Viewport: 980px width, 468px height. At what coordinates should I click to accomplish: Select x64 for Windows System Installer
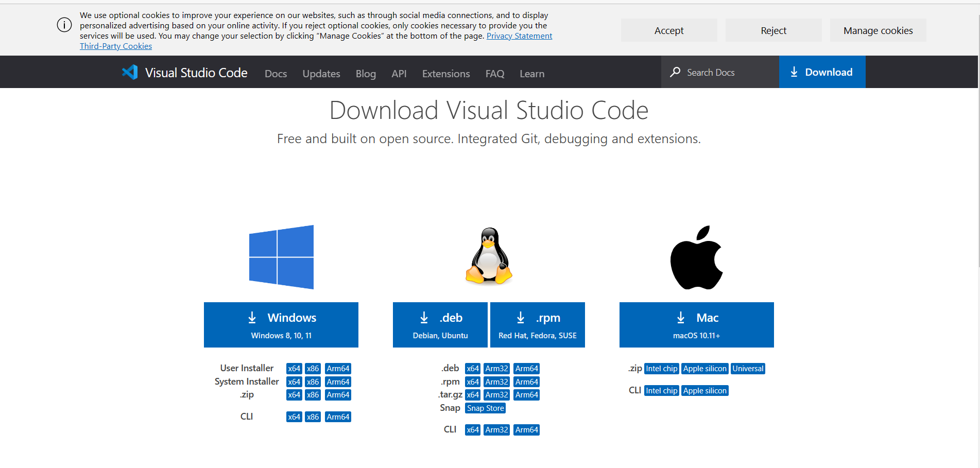(294, 382)
